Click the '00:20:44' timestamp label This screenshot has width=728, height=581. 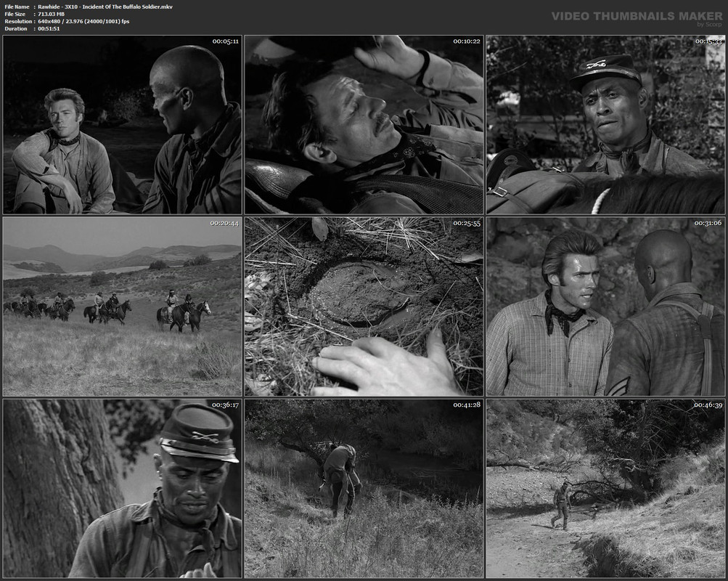tap(225, 224)
